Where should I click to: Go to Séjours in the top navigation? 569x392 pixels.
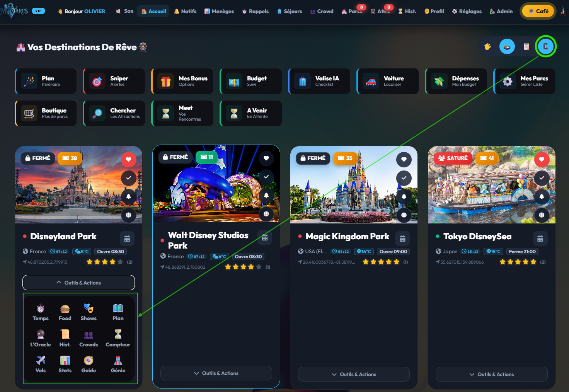point(290,11)
